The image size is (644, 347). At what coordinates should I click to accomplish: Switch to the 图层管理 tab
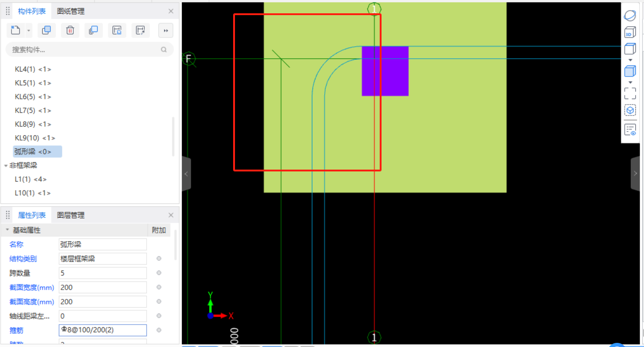[x=71, y=215]
